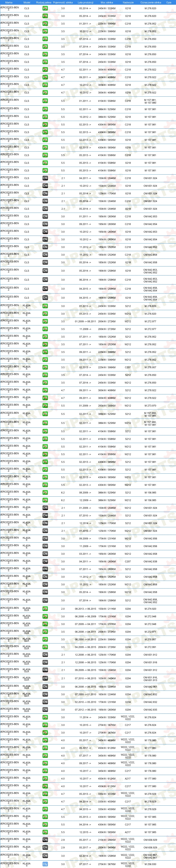Click the 'Rodzaj paliwa' column header
This screenshot has height=868, width=176.
[44, 2]
